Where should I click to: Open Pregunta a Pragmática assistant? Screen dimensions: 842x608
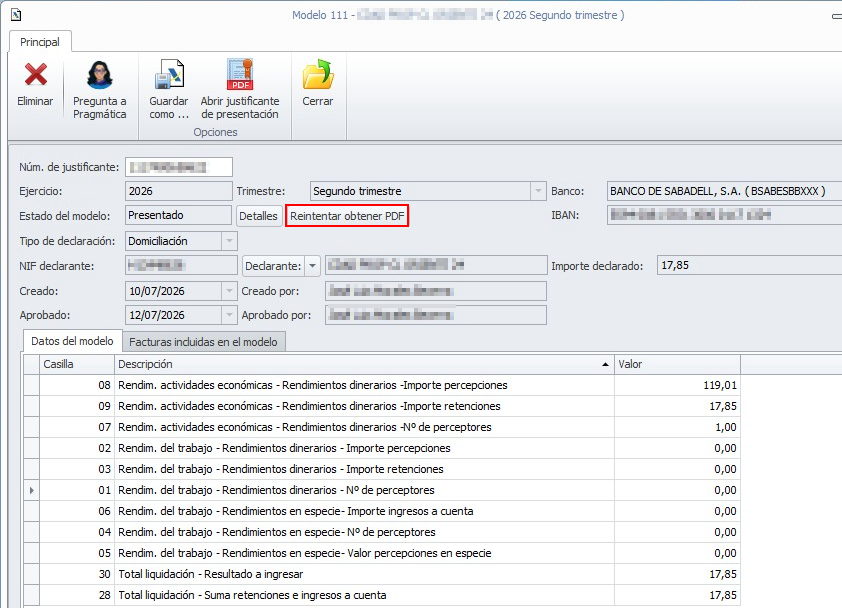[x=100, y=75]
